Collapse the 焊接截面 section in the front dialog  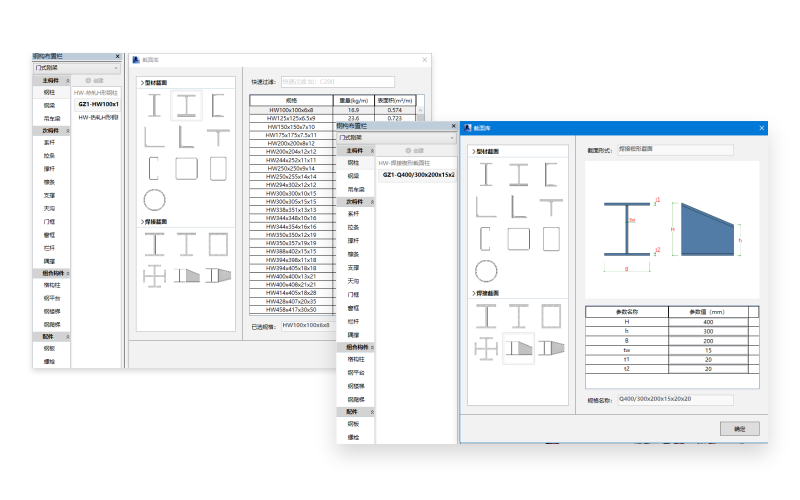485,293
